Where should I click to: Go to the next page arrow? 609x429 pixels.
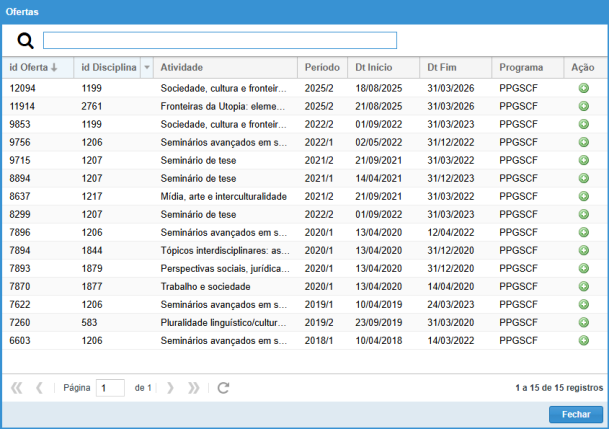click(x=170, y=388)
